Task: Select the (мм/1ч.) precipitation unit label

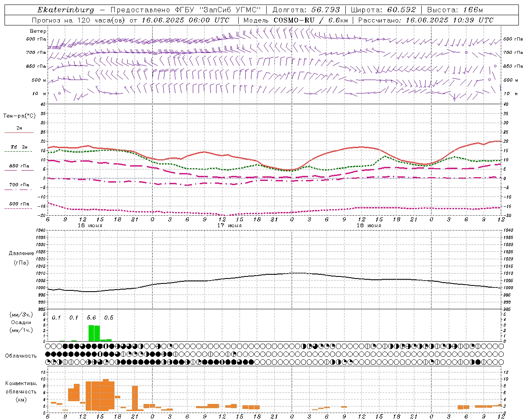Action: pyautogui.click(x=21, y=330)
